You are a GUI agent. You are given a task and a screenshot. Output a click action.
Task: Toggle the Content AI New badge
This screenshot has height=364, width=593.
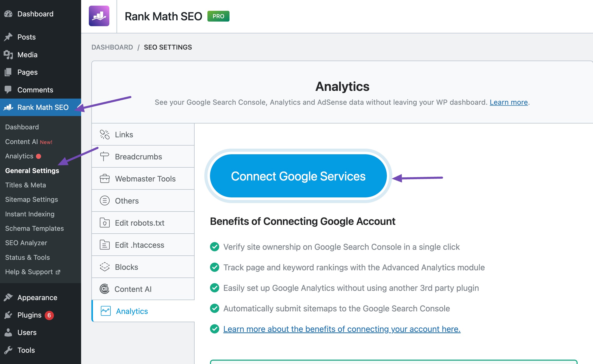pos(47,142)
